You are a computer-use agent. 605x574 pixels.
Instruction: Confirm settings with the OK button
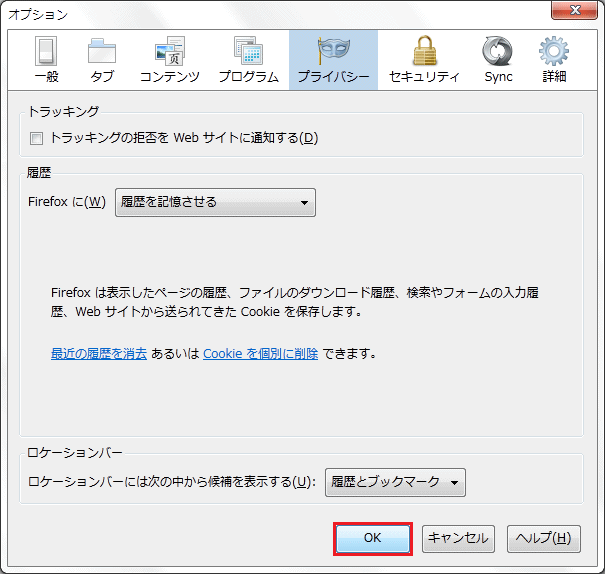373,539
